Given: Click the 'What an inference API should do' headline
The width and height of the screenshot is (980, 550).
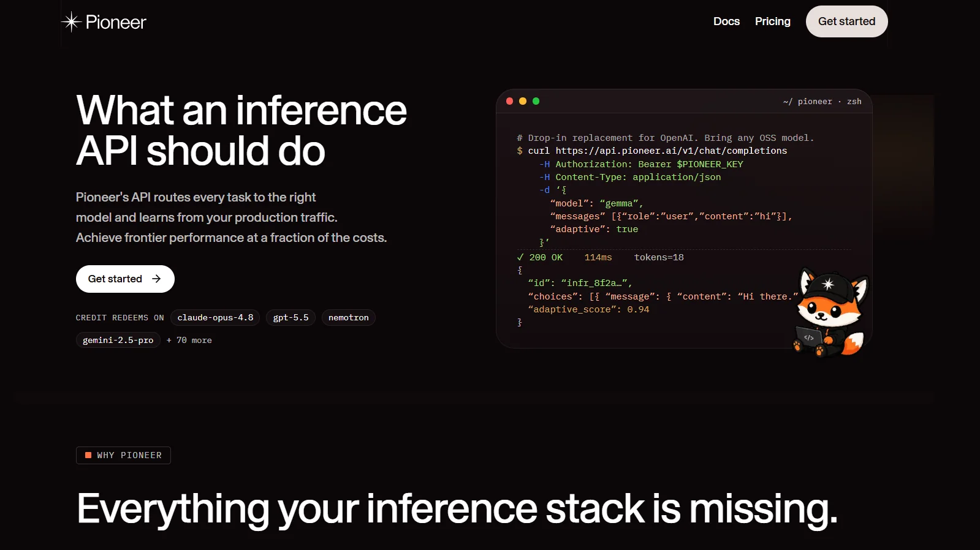Looking at the screenshot, I should (x=241, y=130).
